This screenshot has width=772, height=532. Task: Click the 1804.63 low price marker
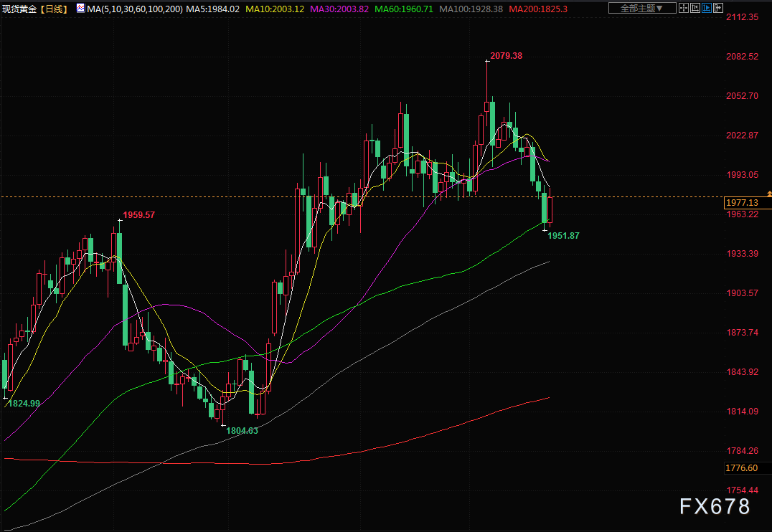click(242, 430)
